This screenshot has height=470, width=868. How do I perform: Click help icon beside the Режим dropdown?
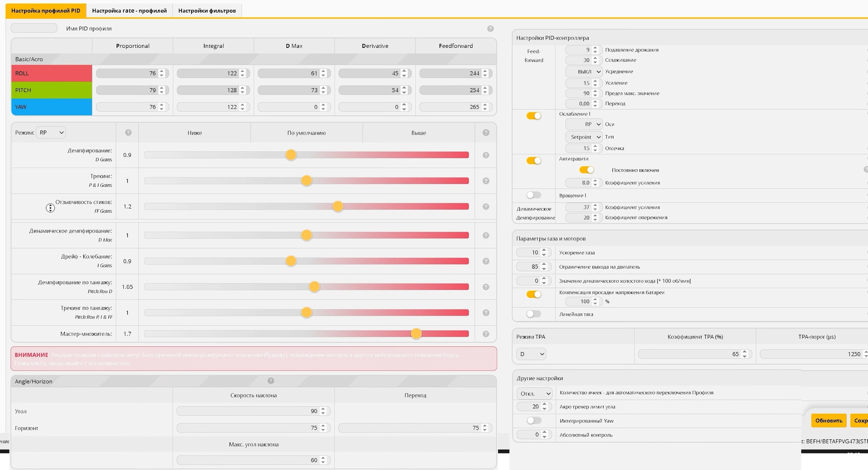(x=128, y=133)
